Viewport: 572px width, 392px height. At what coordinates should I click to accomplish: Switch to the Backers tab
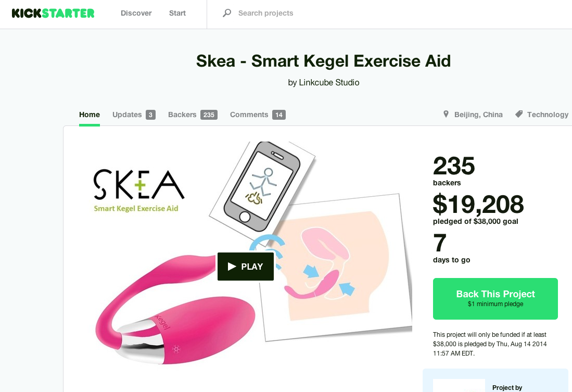pos(182,115)
